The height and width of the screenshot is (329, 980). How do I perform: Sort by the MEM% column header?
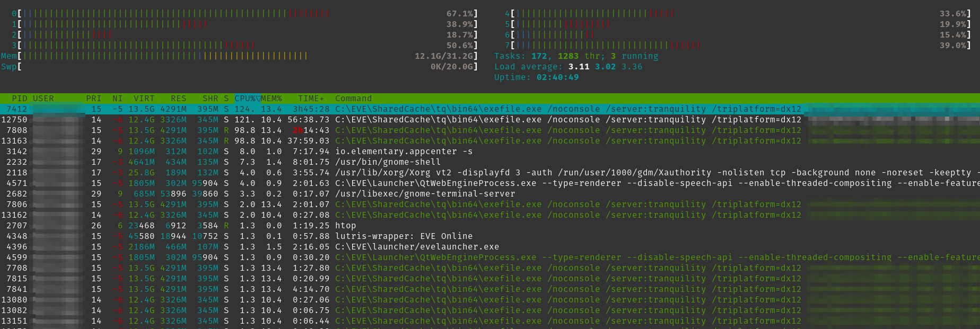(x=272, y=99)
